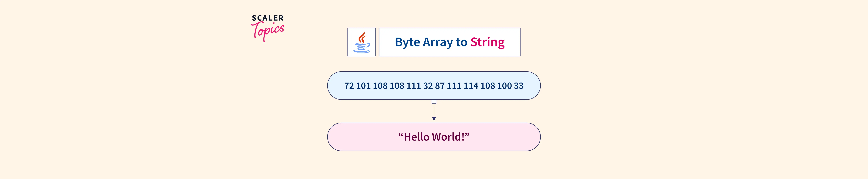
Task: Click the downward arrowhead above Hello World
Action: [x=434, y=119]
